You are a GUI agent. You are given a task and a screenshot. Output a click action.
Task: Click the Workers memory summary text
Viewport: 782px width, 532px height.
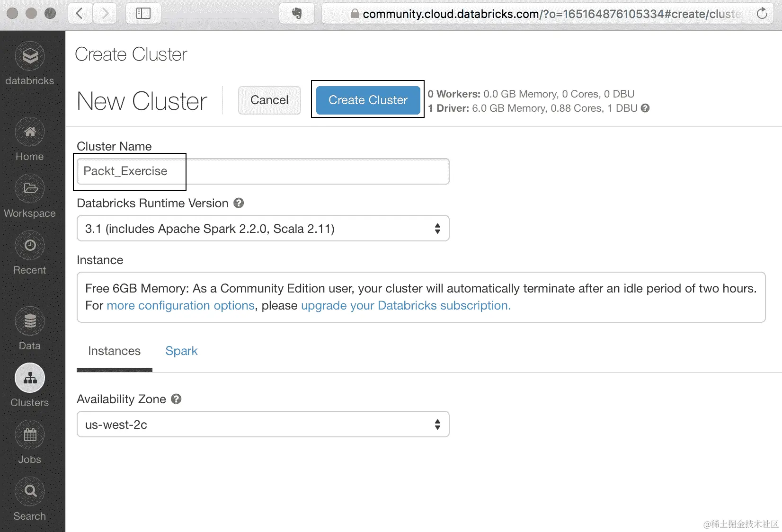point(531,94)
